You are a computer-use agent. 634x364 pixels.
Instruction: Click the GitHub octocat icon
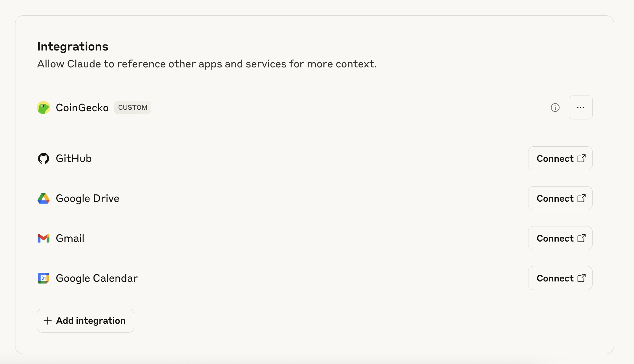coord(44,158)
